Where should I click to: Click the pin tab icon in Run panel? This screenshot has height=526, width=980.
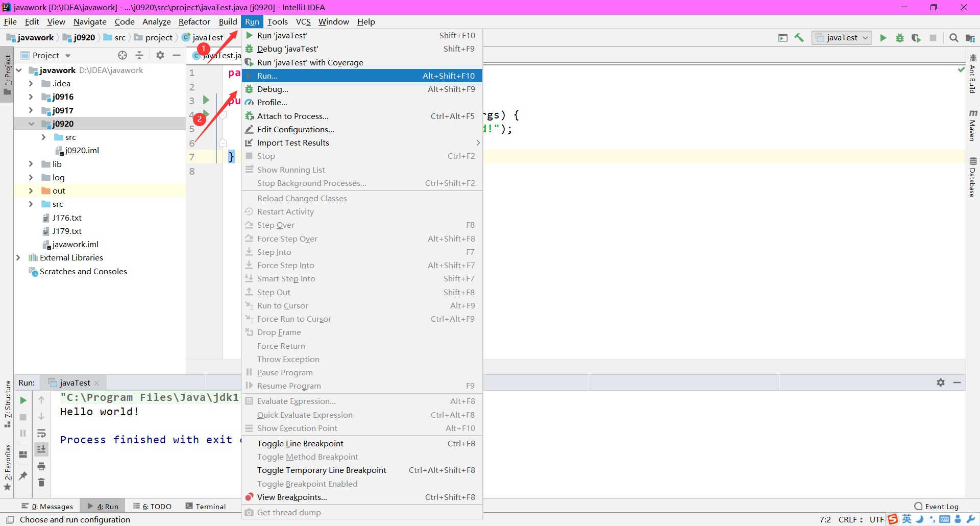[x=23, y=475]
